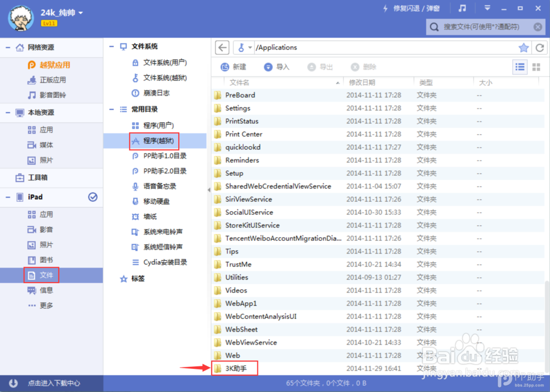Click the file list vertical scrollbar
The height and width of the screenshot is (392, 550).
pyautogui.click(x=547, y=326)
